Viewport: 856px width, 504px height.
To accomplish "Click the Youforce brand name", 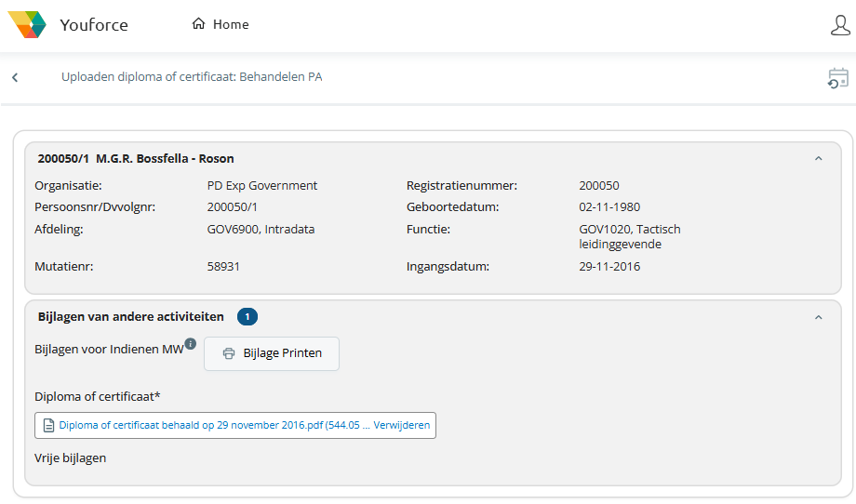I will (94, 25).
